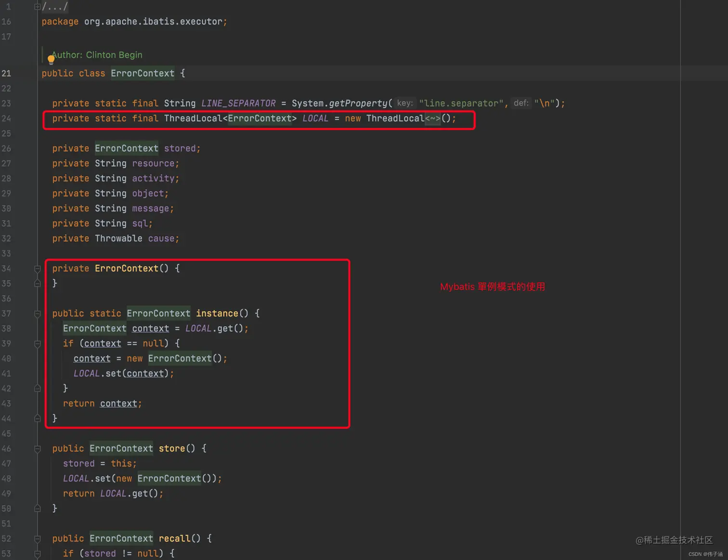Click the LINE_SEPARATOR constant name
This screenshot has height=560, width=728.
click(x=238, y=104)
